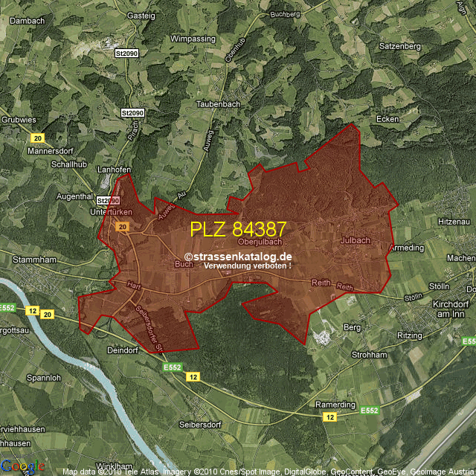
Task: Click the yellow PLZ 84387 label
Action: [x=238, y=229]
